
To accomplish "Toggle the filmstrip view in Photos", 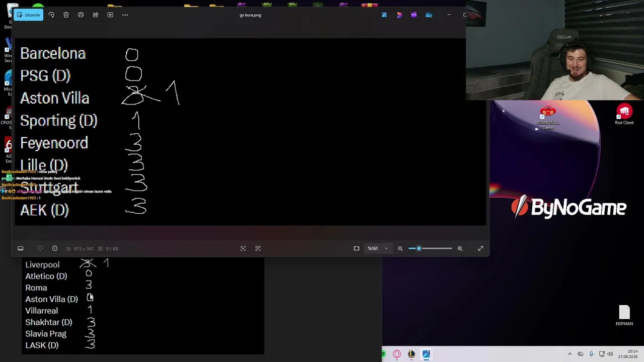I will (21, 248).
